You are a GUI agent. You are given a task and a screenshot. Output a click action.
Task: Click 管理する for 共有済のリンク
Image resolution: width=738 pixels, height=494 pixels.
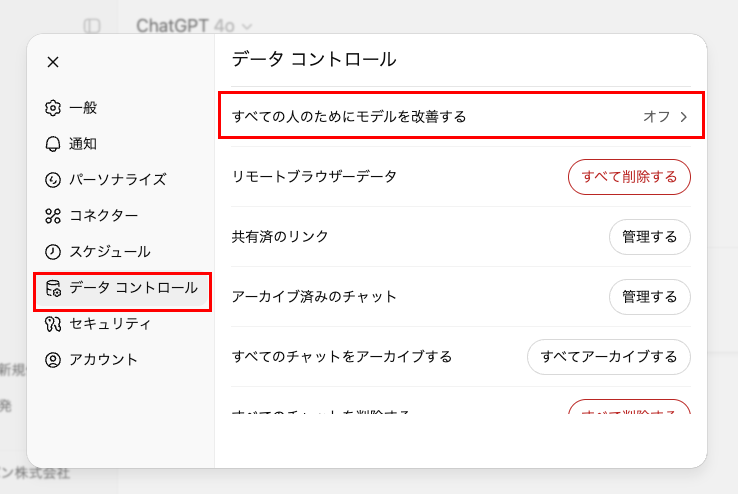650,237
